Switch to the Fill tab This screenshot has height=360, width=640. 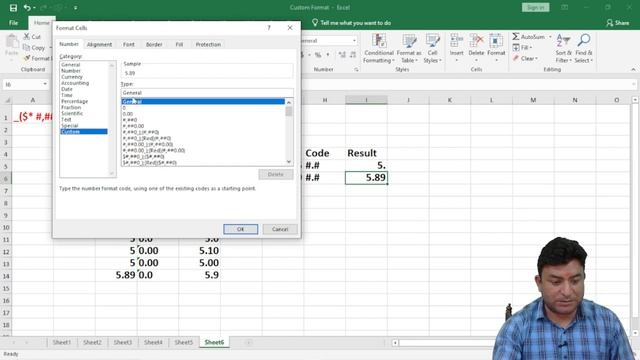[179, 44]
